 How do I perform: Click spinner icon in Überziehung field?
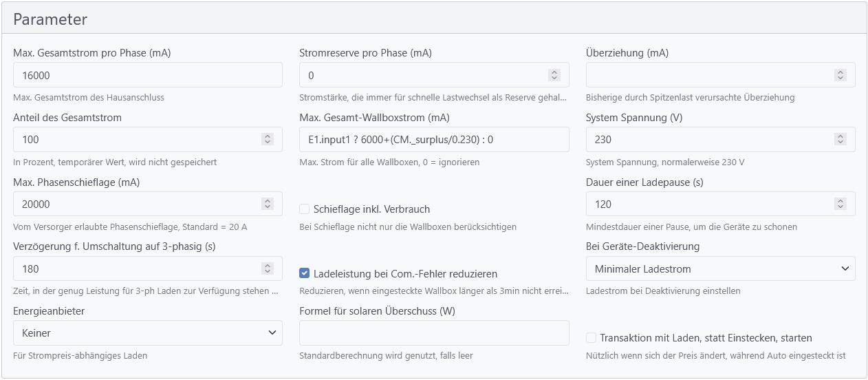pyautogui.click(x=840, y=75)
